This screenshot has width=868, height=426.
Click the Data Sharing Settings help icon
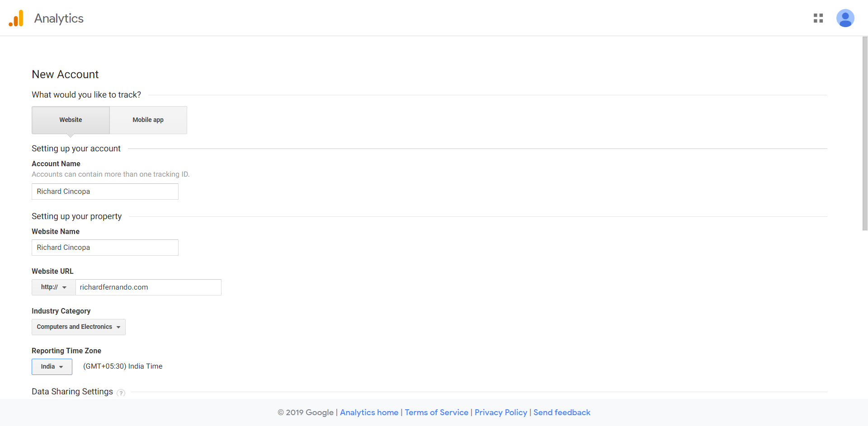[121, 393]
